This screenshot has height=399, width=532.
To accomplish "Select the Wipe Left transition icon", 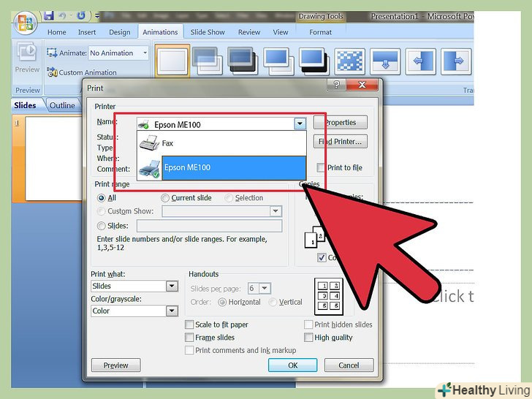I will 421,61.
